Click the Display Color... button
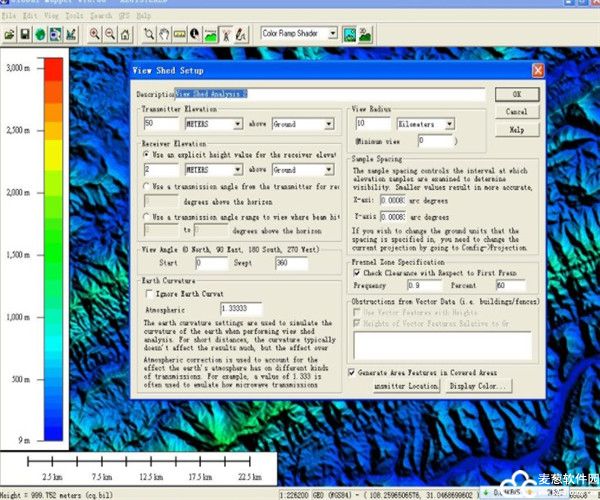The image size is (600, 500). (x=477, y=385)
